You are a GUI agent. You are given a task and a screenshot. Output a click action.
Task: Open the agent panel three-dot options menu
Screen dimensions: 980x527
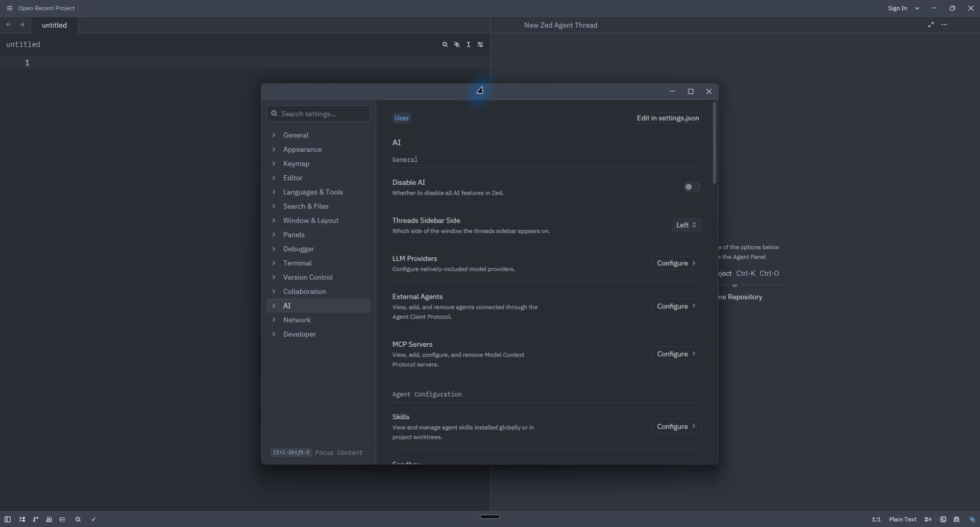[944, 25]
